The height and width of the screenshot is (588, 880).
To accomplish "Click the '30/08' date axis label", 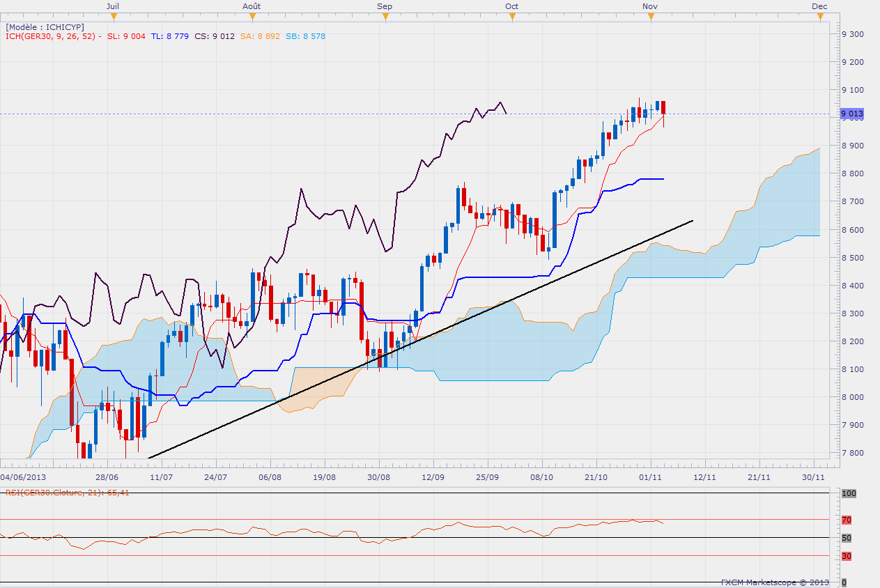I will (x=379, y=477).
